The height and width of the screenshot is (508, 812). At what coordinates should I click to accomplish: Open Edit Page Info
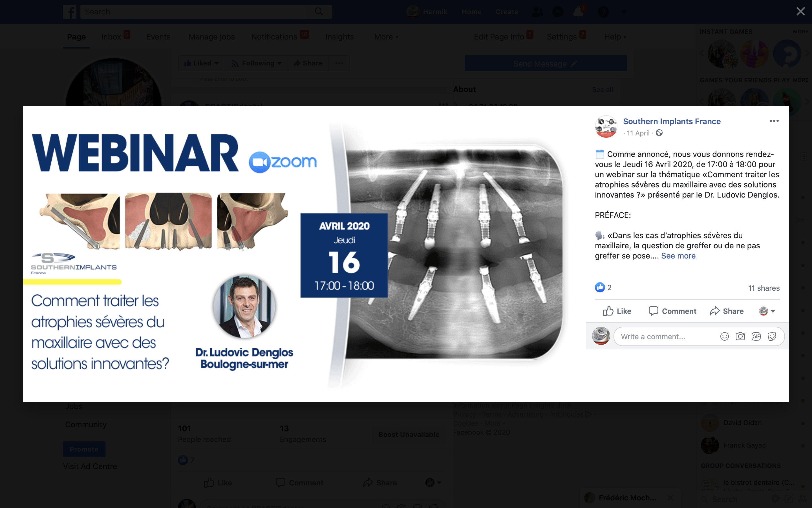499,37
